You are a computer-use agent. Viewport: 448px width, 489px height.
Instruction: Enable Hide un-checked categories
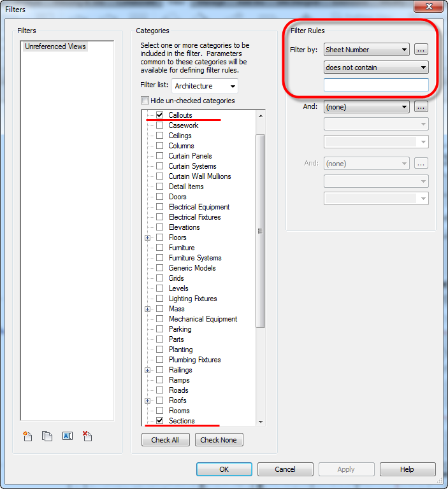(x=145, y=101)
